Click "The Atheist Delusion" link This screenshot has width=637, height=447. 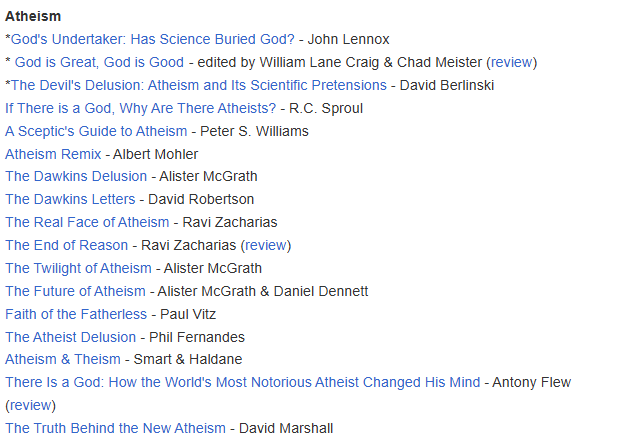point(70,337)
